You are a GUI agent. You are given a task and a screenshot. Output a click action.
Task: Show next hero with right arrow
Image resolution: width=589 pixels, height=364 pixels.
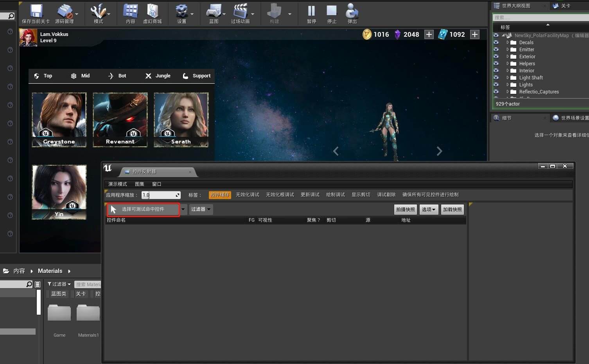[439, 151]
